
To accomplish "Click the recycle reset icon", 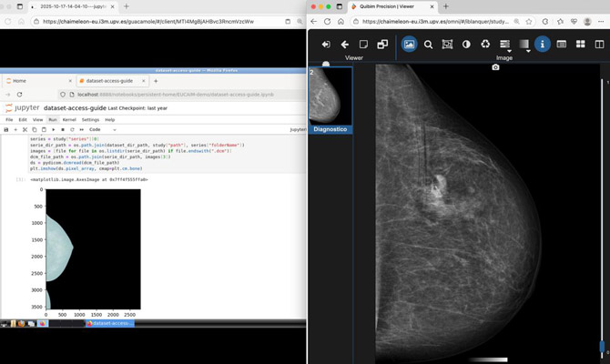I will click(x=485, y=44).
